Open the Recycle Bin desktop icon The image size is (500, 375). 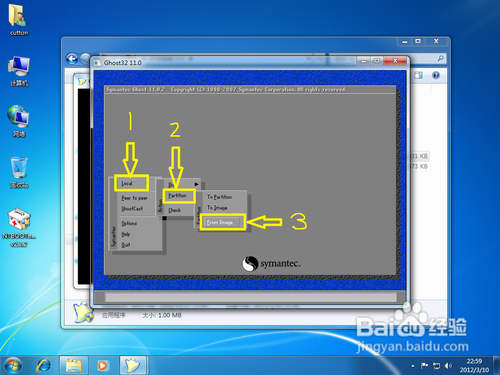pyautogui.click(x=19, y=172)
